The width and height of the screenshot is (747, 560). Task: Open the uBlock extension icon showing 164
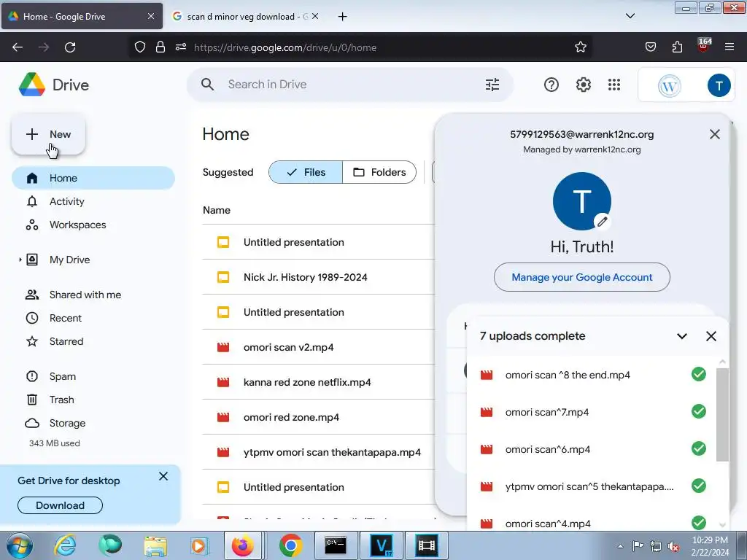coord(704,45)
